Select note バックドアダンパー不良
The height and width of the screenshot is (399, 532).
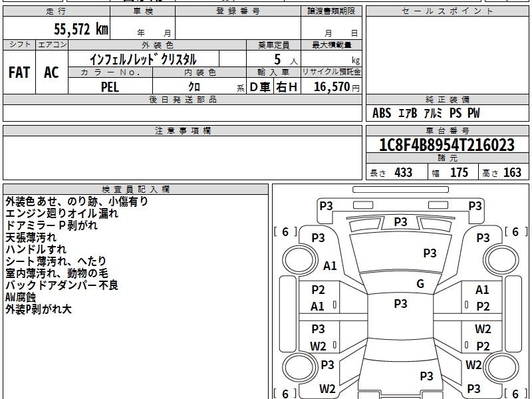coord(62,285)
